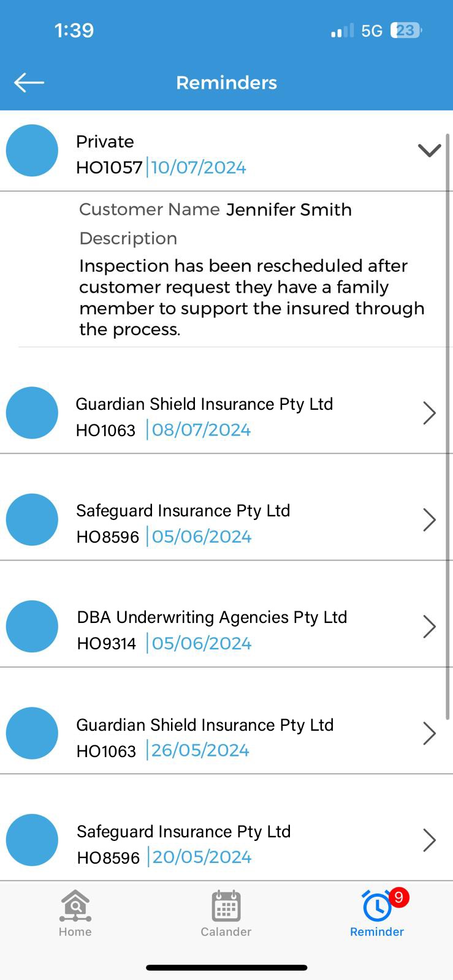Tap blue circle next to HO1063 26/05/2024
453x980 pixels.
pyautogui.click(x=32, y=733)
